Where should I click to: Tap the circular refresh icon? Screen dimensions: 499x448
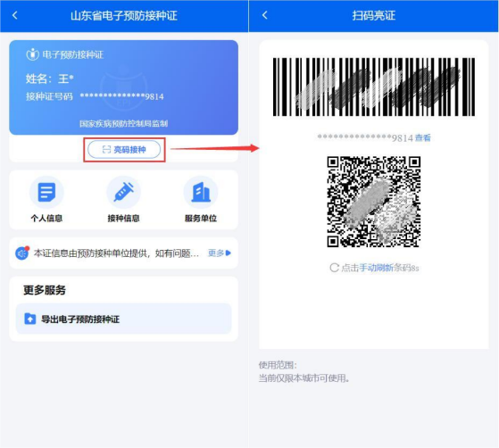point(334,268)
